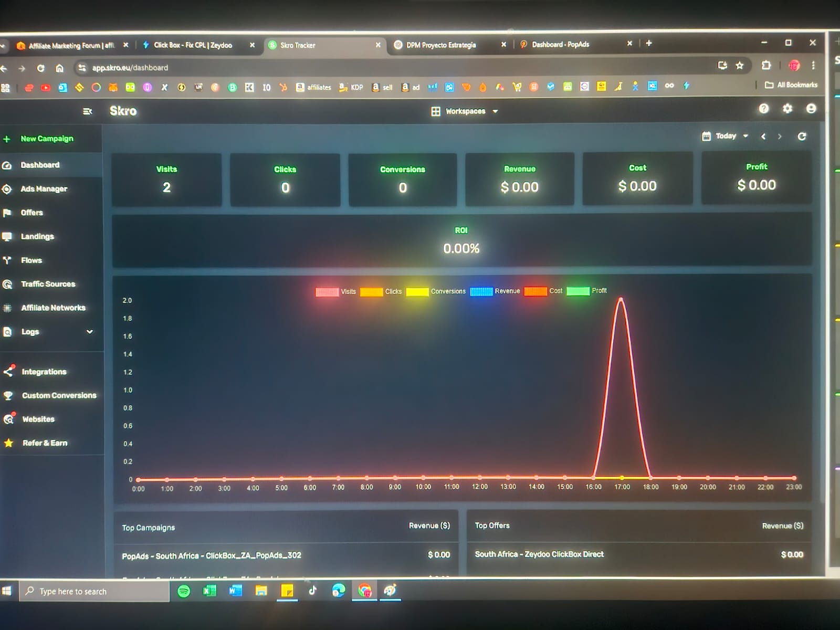Open a new browser tab
The image size is (840, 630).
click(x=649, y=43)
